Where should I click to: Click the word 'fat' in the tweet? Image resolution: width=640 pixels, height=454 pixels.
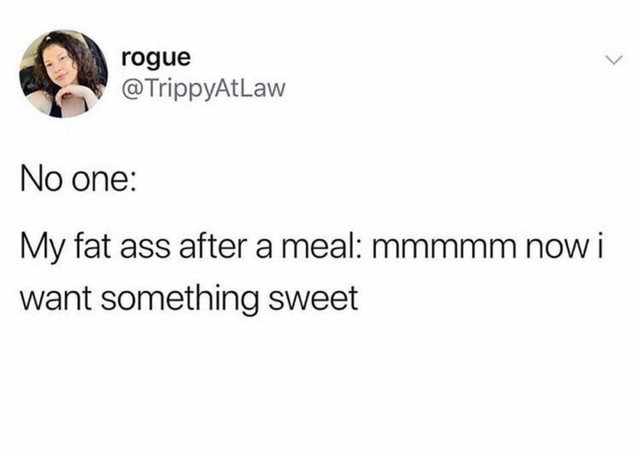tap(92, 247)
